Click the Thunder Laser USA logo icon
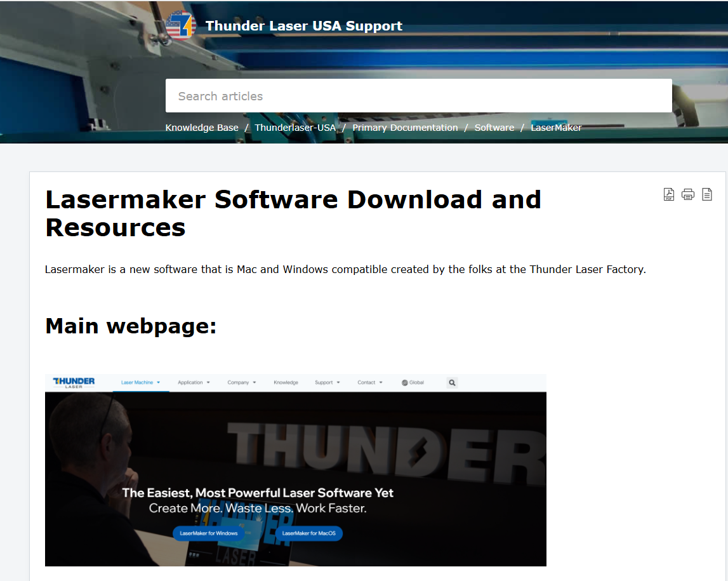This screenshot has width=728, height=581. click(180, 26)
